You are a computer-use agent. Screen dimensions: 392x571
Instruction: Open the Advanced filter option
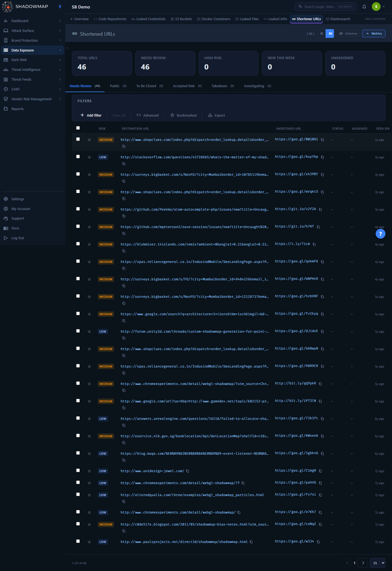click(x=148, y=115)
